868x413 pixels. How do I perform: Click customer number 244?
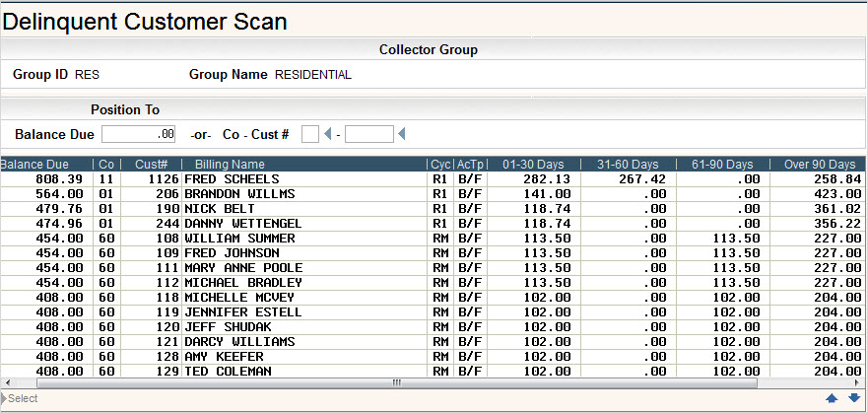167,224
